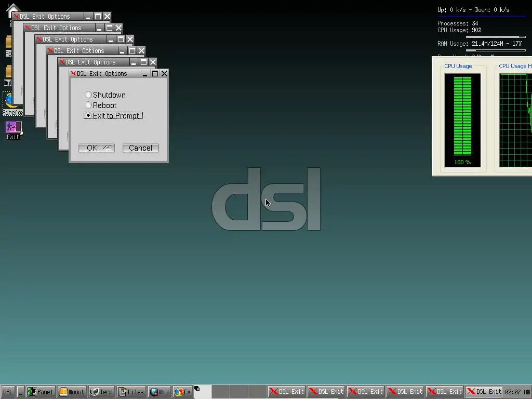Select the Reboot radio option
The image size is (532, 399).
[x=101, y=105]
